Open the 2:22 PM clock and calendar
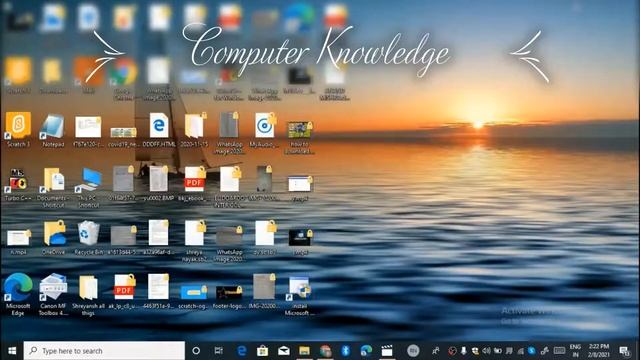The image size is (640, 360). [598, 351]
